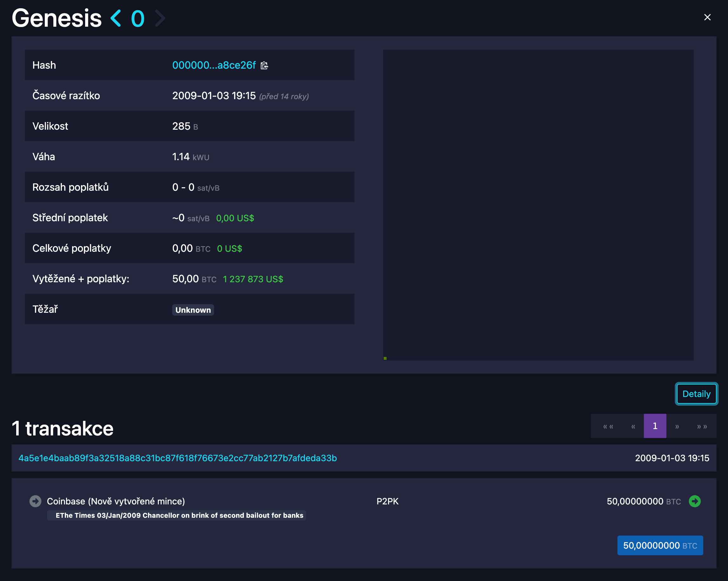
Task: Click the gray Coinbase input arrow icon
Action: coord(36,501)
